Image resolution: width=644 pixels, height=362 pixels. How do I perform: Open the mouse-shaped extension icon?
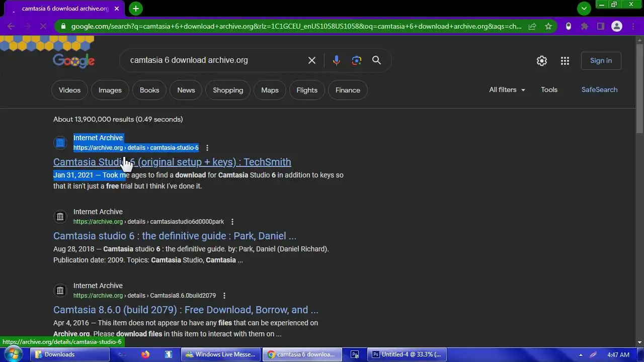[x=569, y=26]
